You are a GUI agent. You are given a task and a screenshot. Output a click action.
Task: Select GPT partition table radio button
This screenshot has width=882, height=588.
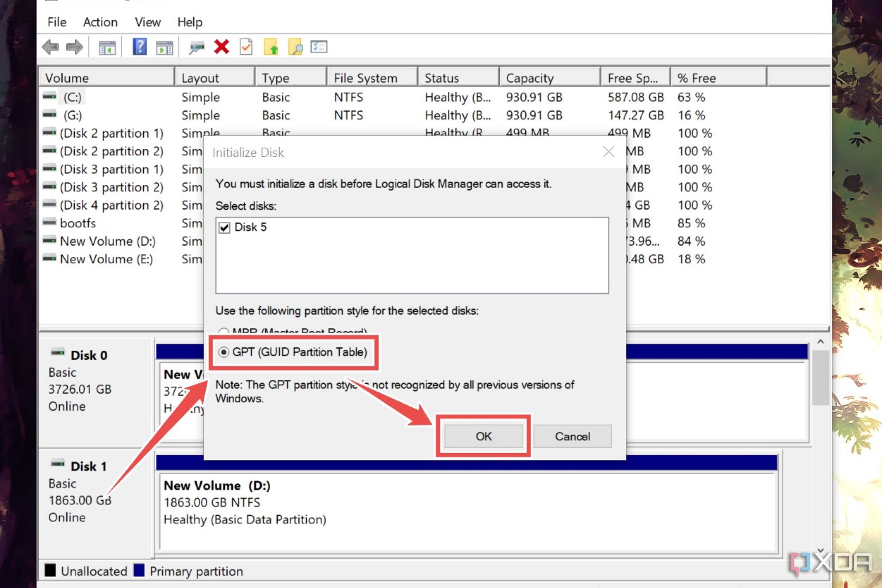click(224, 352)
